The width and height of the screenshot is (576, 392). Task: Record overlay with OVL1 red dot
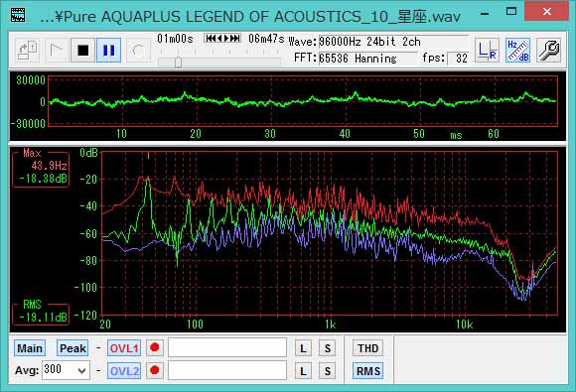pos(155,347)
